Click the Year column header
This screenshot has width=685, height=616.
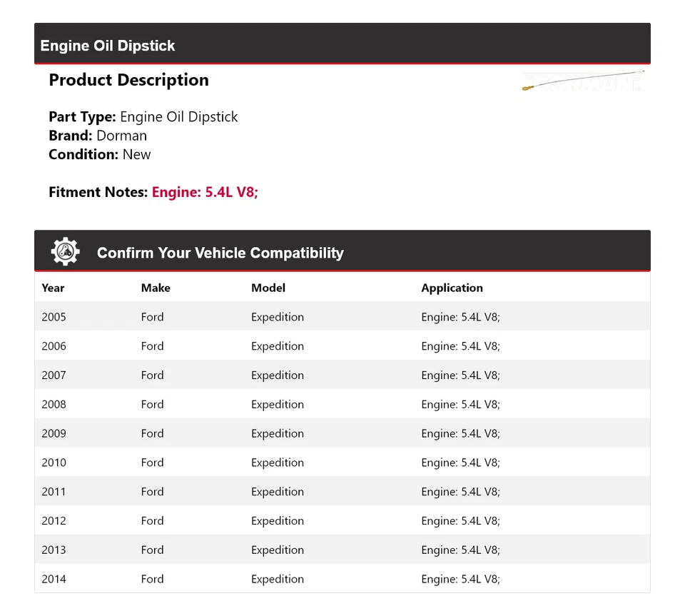[x=53, y=288]
